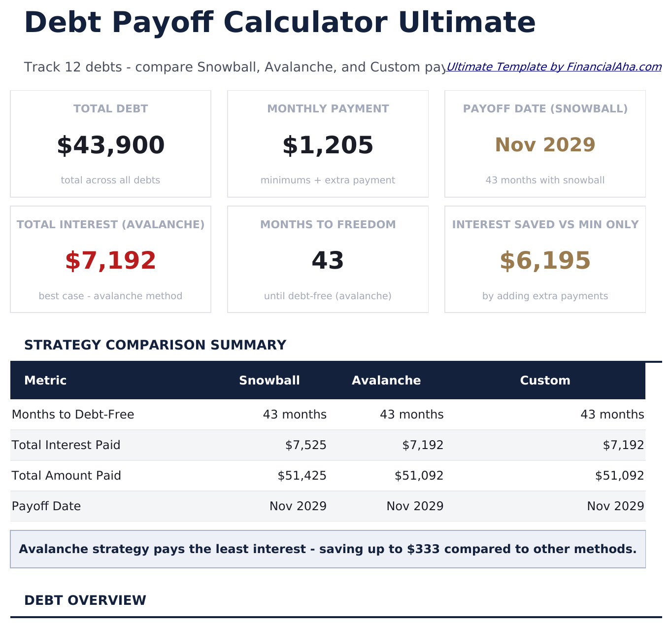Click the Total Debt $43,900 card
The image size is (672, 628).
[110, 144]
